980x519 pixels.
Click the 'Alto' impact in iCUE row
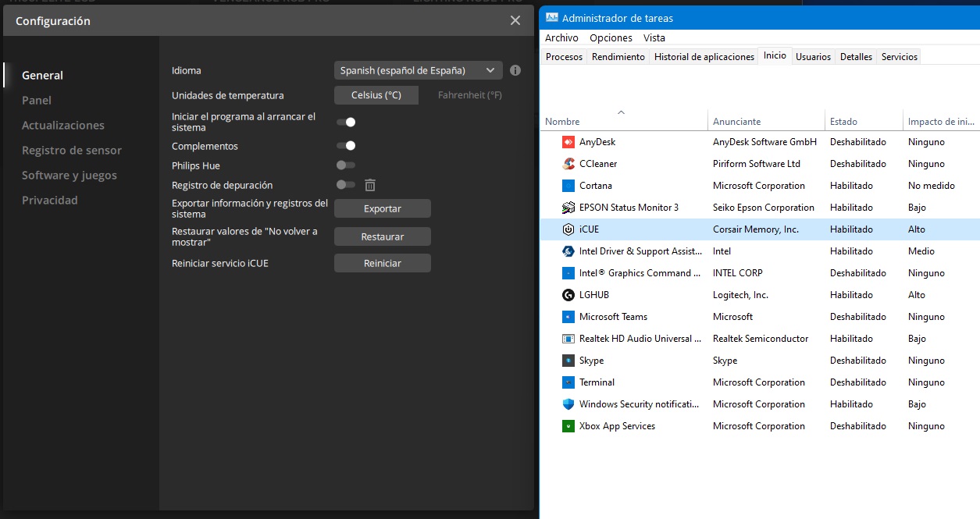pyautogui.click(x=917, y=229)
